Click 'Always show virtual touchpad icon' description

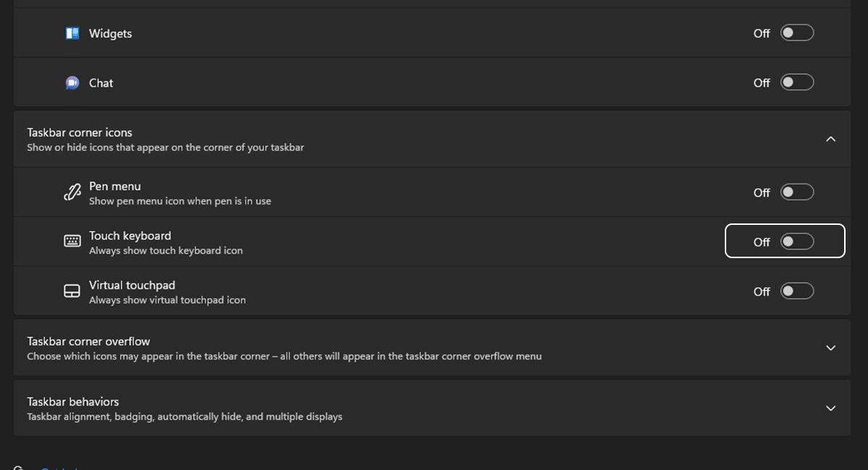coord(167,300)
